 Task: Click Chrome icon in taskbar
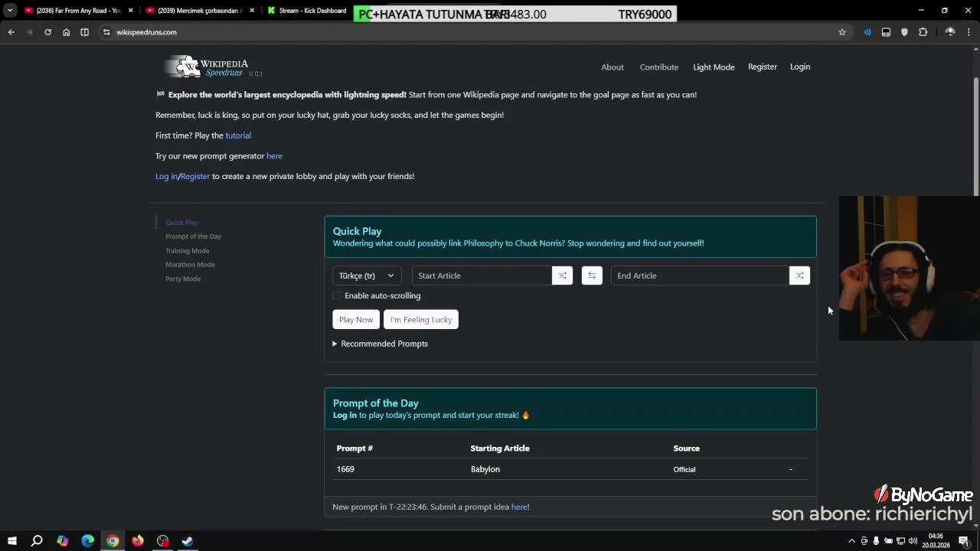(x=113, y=541)
